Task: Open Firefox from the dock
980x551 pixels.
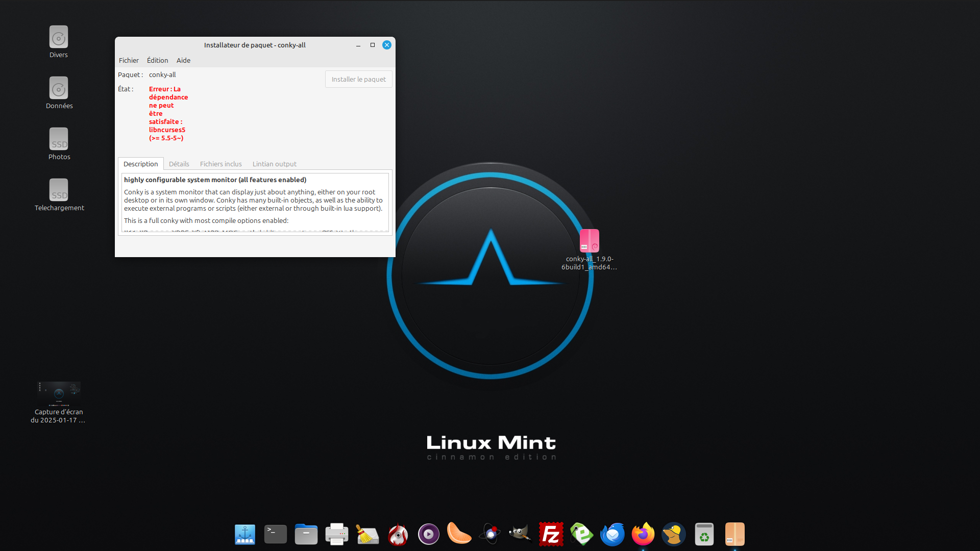Action: (643, 534)
